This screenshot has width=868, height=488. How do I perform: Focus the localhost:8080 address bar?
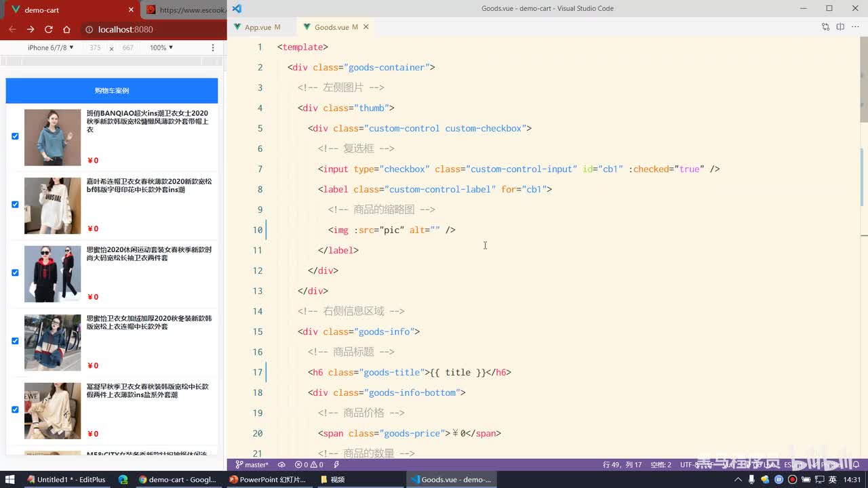153,29
